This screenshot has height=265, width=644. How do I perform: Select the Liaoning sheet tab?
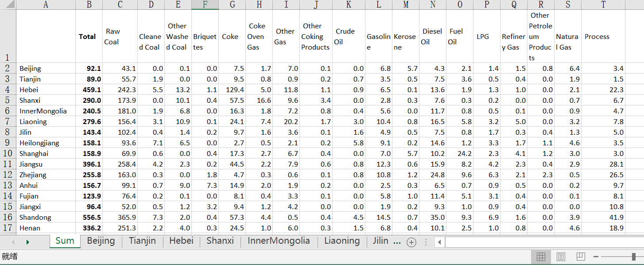coord(341,241)
